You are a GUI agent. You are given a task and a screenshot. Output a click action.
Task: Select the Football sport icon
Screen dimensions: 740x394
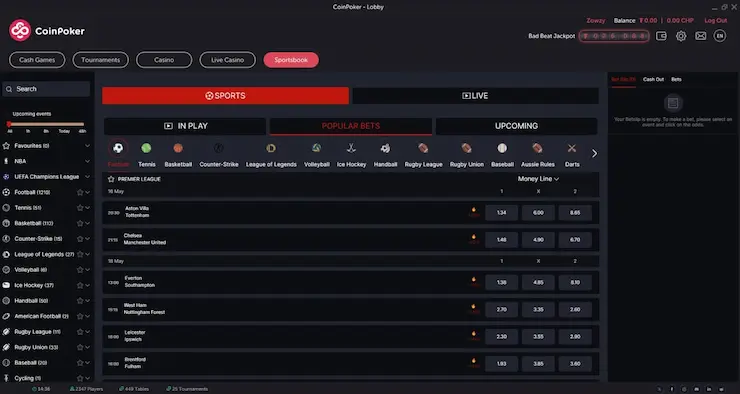coord(118,148)
